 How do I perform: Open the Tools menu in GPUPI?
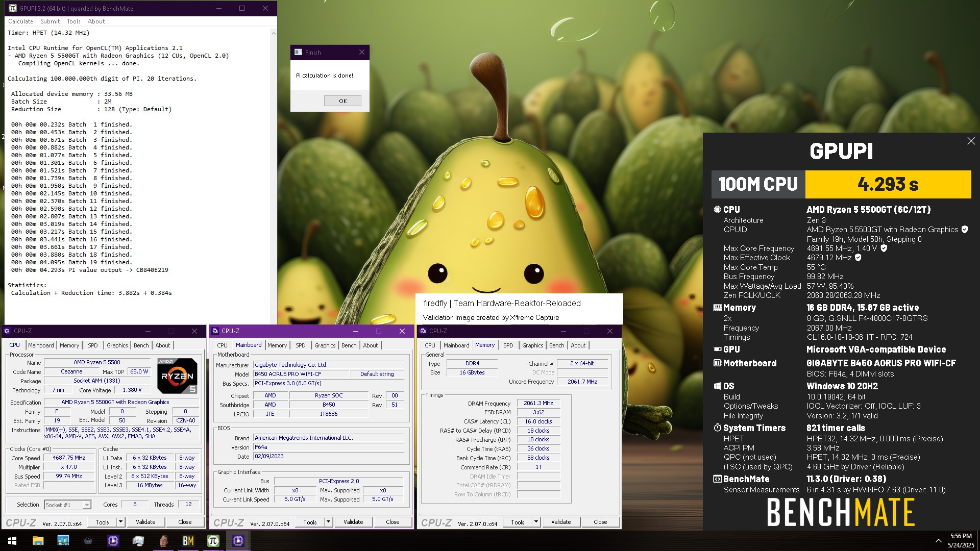(x=73, y=21)
